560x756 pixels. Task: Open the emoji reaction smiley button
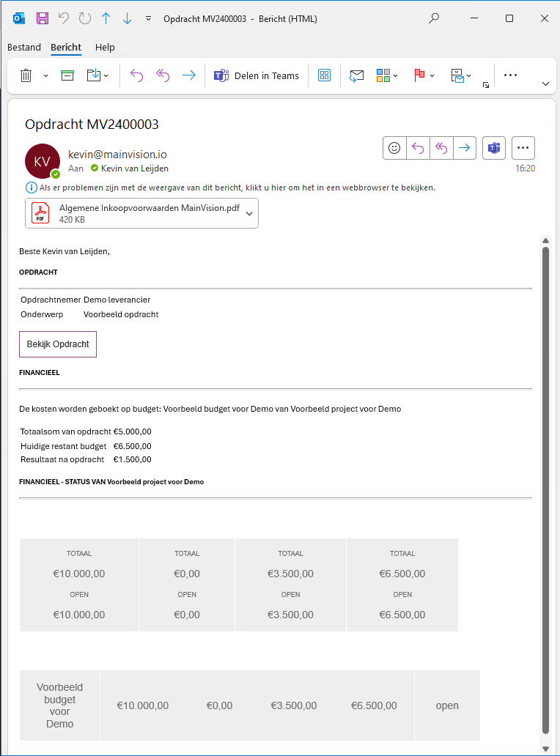[x=394, y=148]
